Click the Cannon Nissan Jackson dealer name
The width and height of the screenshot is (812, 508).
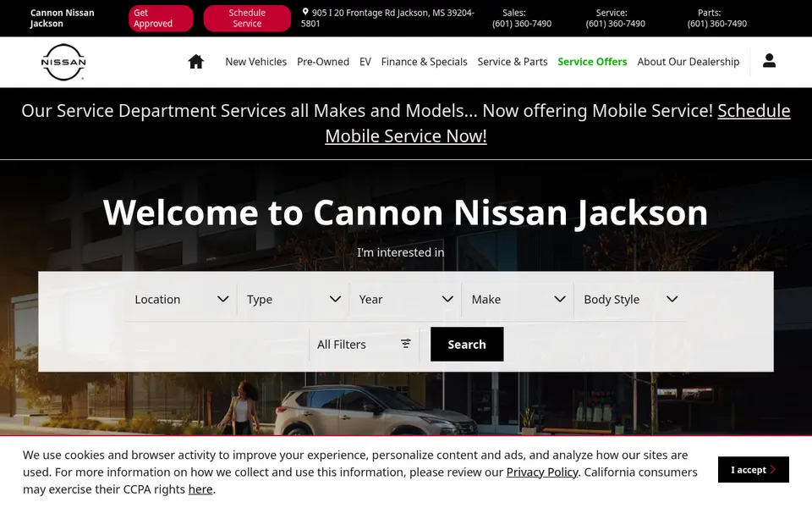point(62,18)
